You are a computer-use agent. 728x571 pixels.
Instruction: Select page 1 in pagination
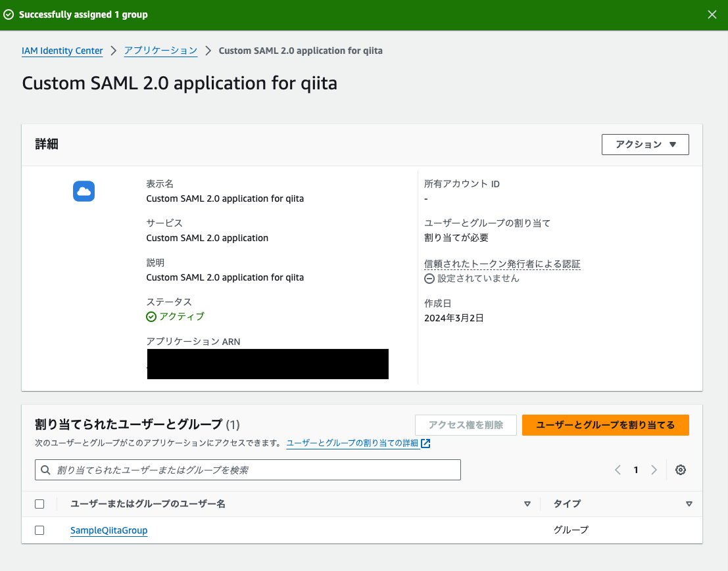coord(636,470)
